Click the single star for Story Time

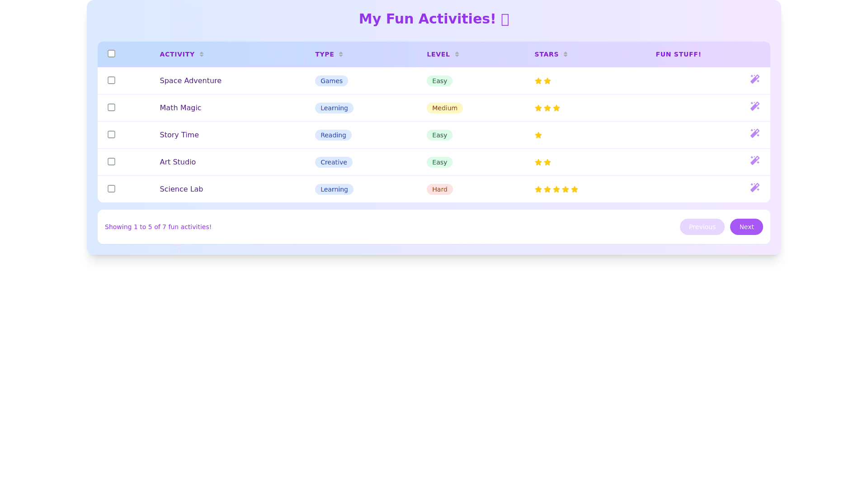538,135
